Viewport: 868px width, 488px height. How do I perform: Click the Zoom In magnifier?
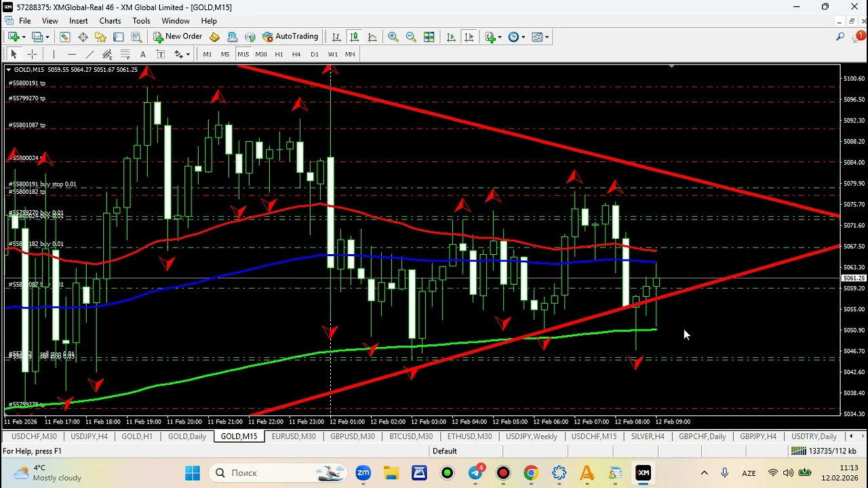tap(393, 37)
